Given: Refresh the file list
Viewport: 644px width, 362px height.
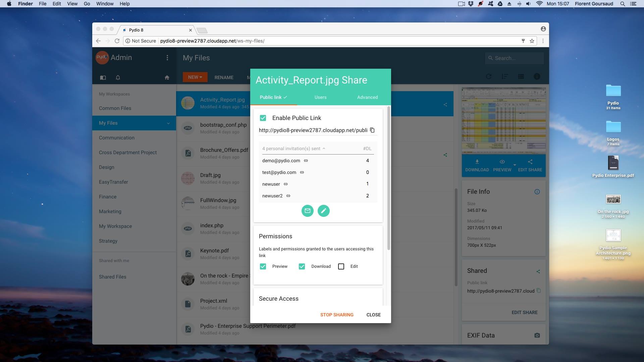Looking at the screenshot, I should tap(489, 77).
